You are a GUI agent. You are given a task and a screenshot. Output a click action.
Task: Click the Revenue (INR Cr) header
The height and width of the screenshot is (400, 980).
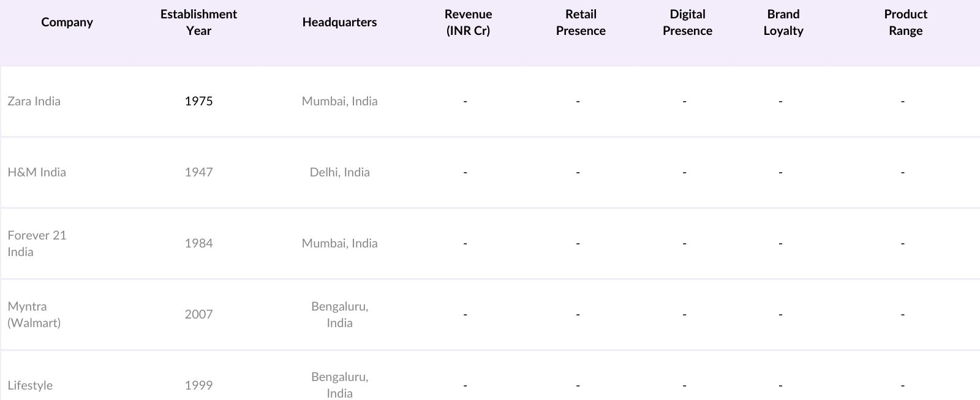click(468, 22)
